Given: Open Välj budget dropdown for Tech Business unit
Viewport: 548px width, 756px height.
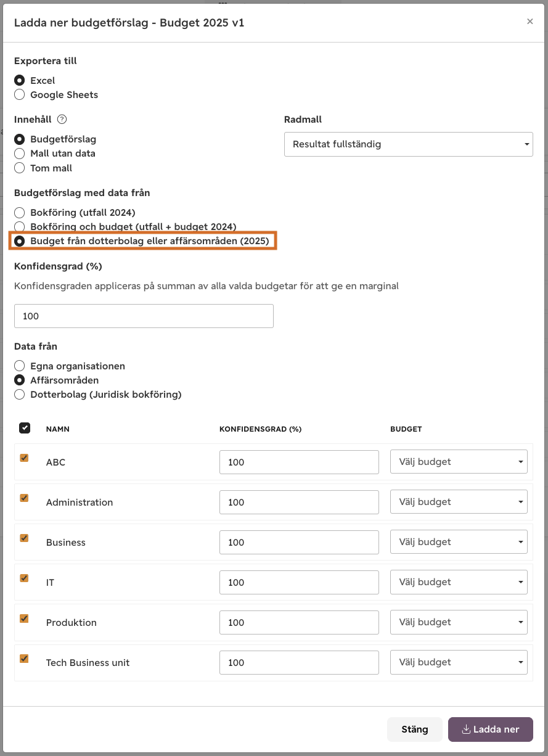Looking at the screenshot, I should point(459,662).
